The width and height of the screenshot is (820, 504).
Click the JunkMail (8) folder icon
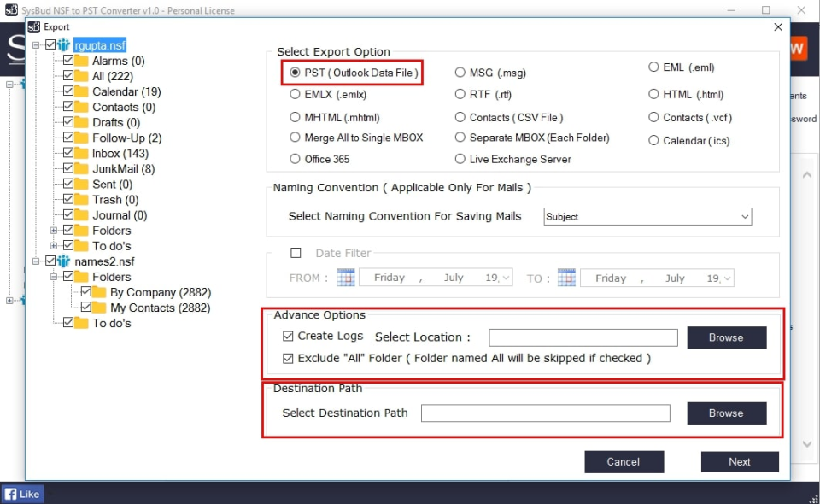81,169
